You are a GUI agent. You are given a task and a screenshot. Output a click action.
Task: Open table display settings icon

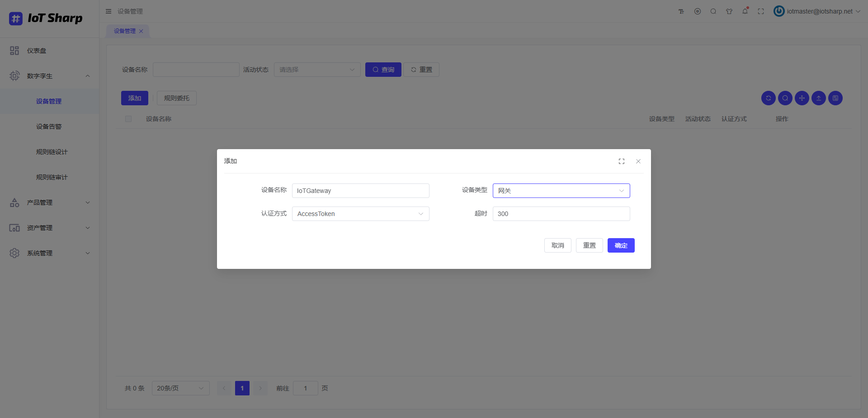(x=835, y=98)
